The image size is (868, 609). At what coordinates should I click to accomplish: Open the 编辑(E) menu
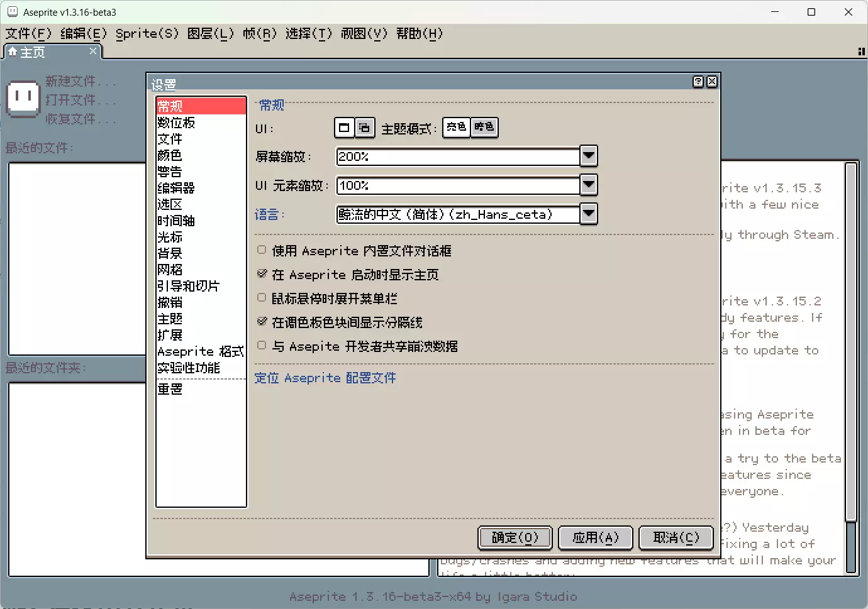coord(84,33)
